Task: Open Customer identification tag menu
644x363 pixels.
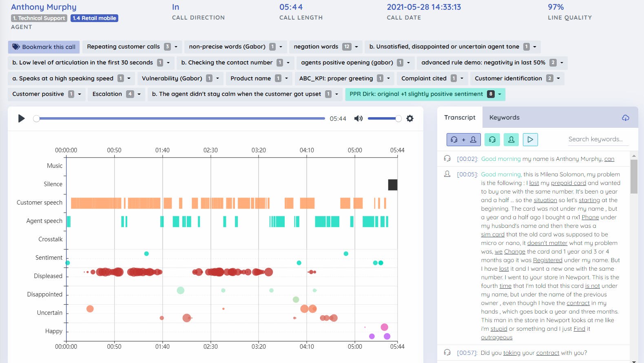Action: (558, 78)
